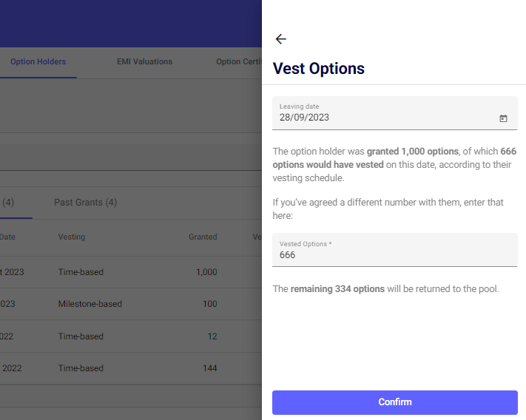Screen dimensions: 526x420
Task: Open the Option Certificates tab
Action: pyautogui.click(x=239, y=61)
